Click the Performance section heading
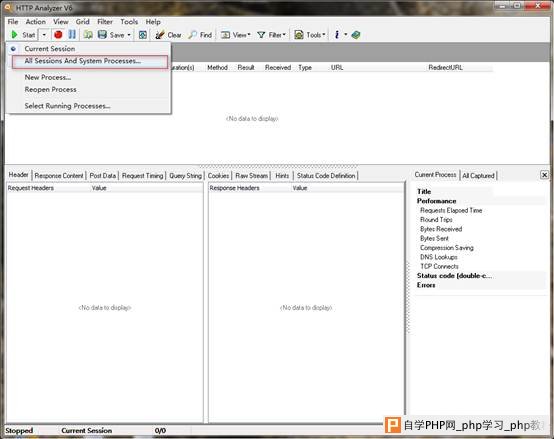554x439 pixels. coord(436,201)
